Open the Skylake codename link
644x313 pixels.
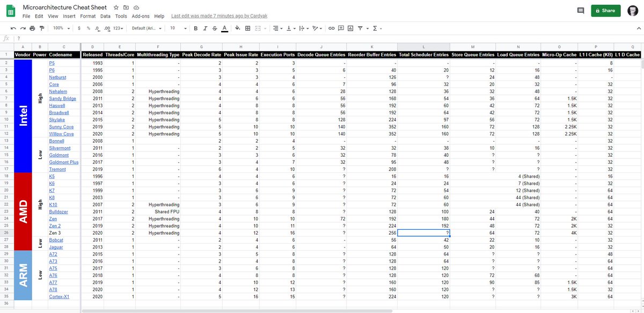click(x=57, y=120)
